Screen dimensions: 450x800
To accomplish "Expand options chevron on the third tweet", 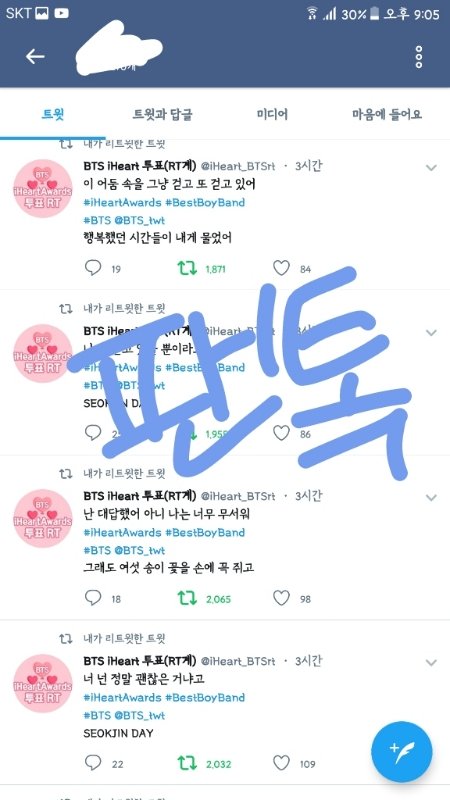I will tap(431, 497).
